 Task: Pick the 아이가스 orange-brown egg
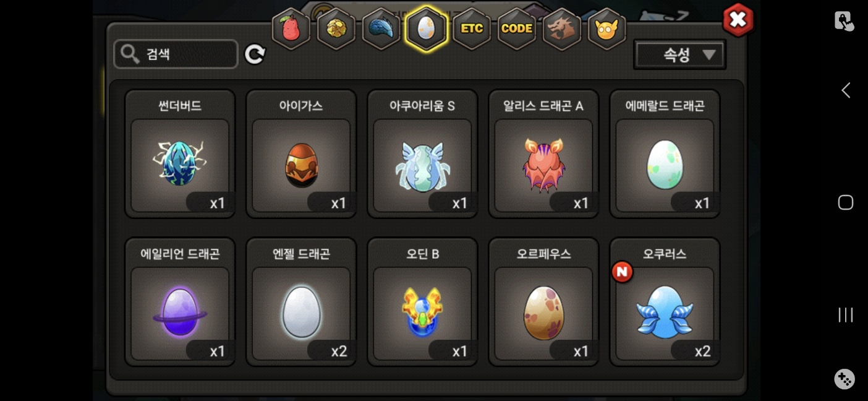(301, 154)
